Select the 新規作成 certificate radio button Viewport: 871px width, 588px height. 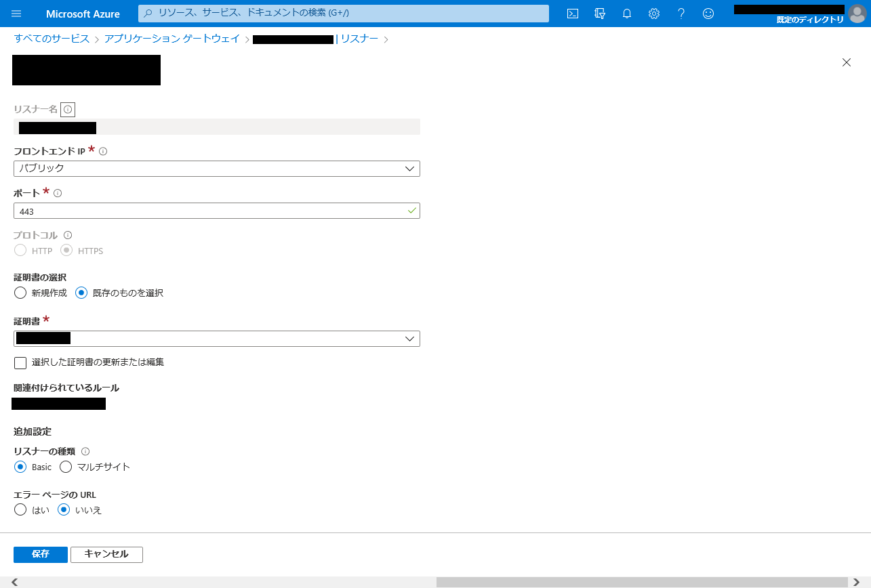(x=20, y=293)
